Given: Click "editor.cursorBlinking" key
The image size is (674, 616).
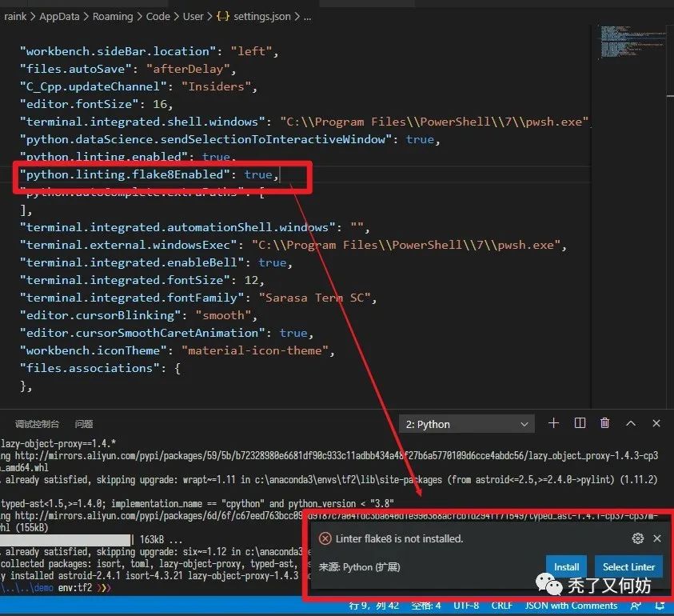Looking at the screenshot, I should [100, 315].
